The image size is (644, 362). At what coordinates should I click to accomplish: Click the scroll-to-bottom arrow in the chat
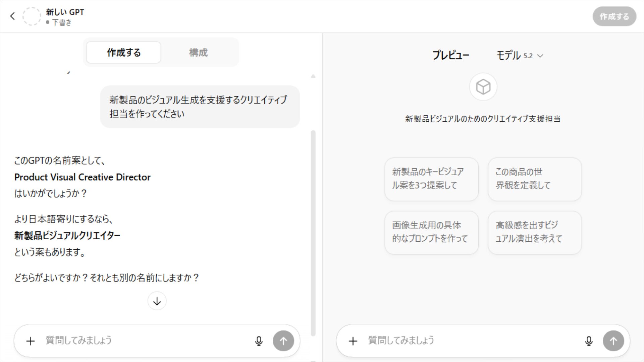tap(157, 301)
